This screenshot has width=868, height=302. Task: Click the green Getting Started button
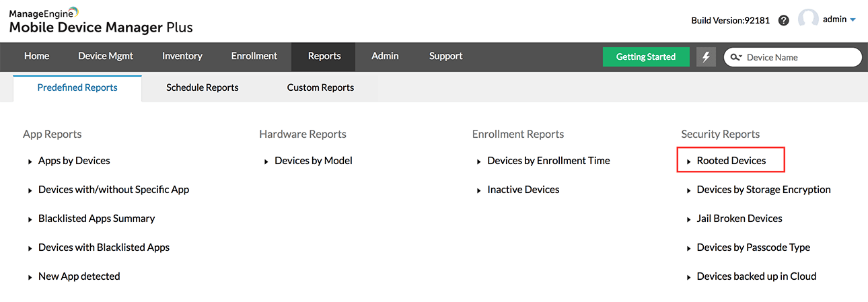point(646,57)
